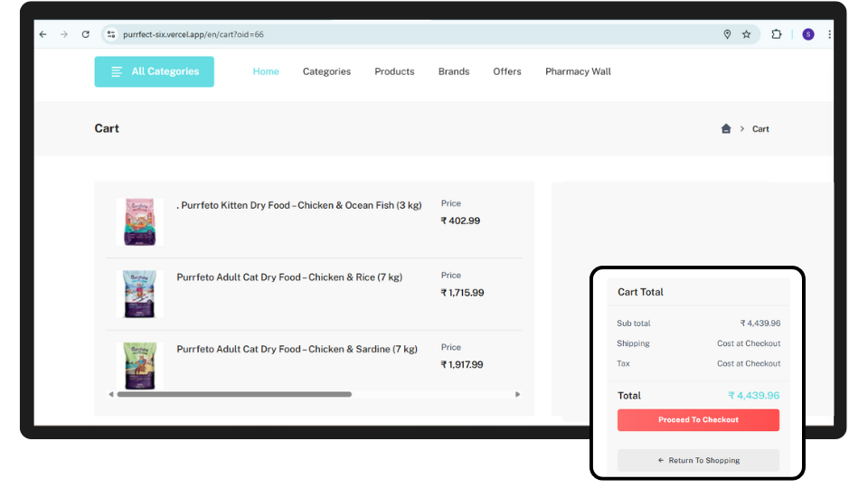Open the Pharmacy Wall nav item
The width and height of the screenshot is (868, 488).
click(578, 71)
